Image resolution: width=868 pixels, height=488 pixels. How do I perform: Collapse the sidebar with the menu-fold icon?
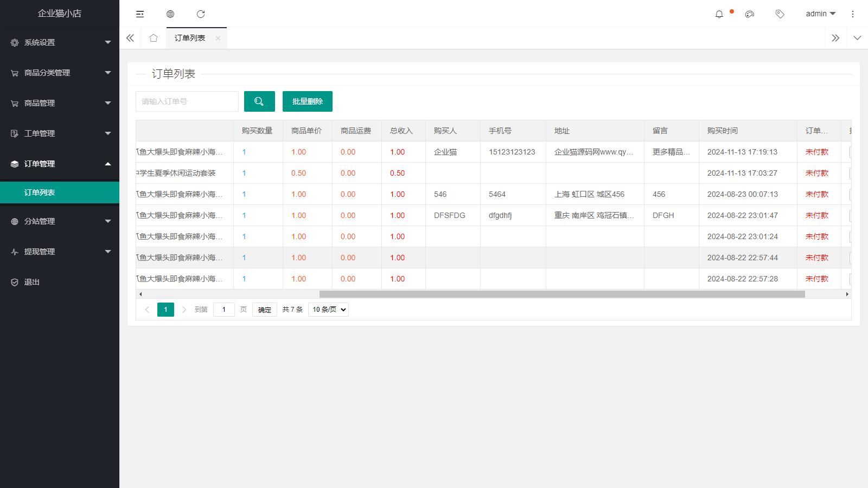point(140,14)
